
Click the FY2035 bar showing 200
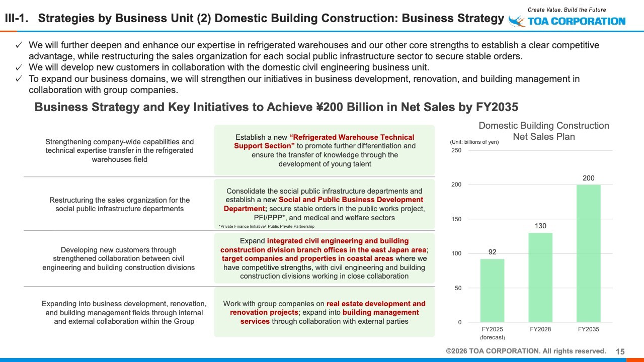588,253
